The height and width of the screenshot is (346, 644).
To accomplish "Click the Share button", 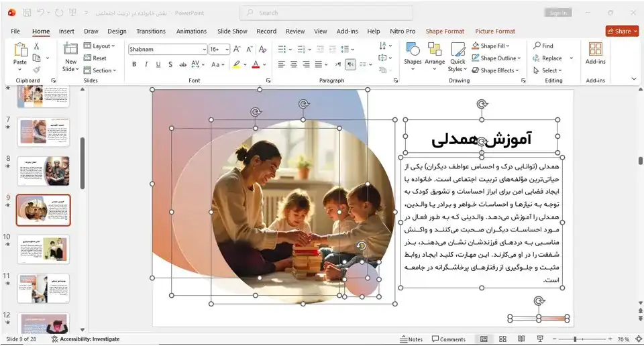I will tap(623, 32).
